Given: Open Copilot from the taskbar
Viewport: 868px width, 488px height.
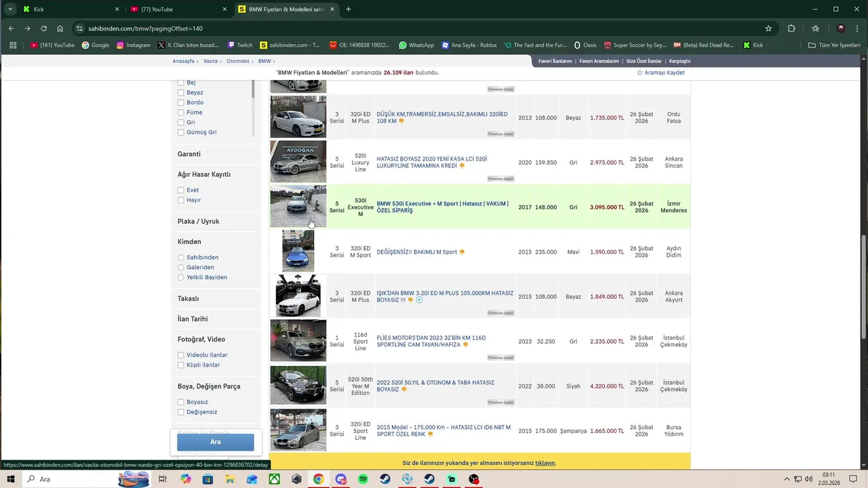Looking at the screenshot, I should coord(186,479).
